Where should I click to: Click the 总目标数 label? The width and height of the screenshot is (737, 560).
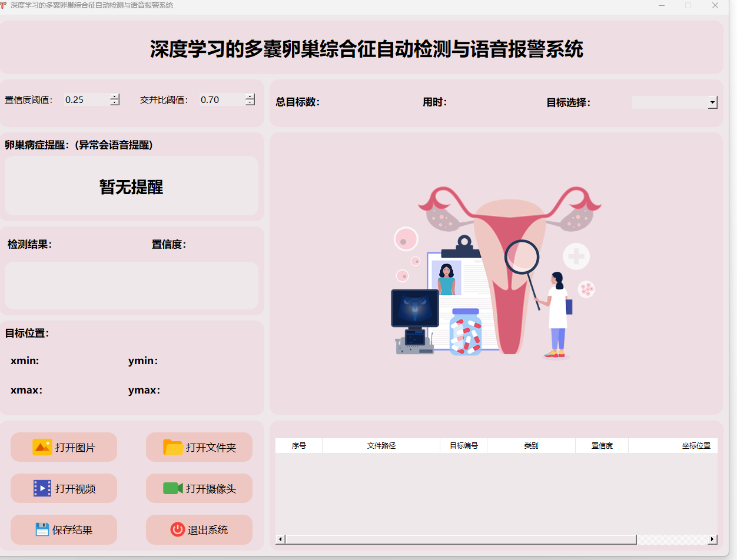(x=298, y=102)
